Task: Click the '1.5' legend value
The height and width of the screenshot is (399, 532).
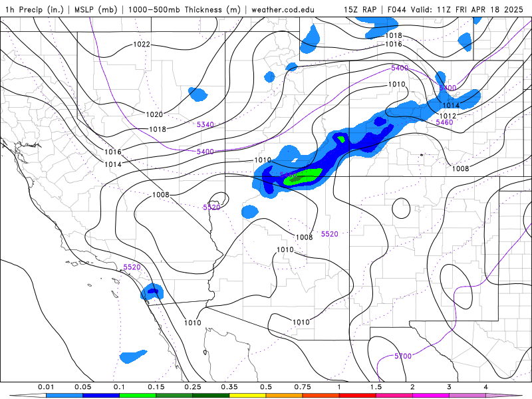Action: click(376, 387)
